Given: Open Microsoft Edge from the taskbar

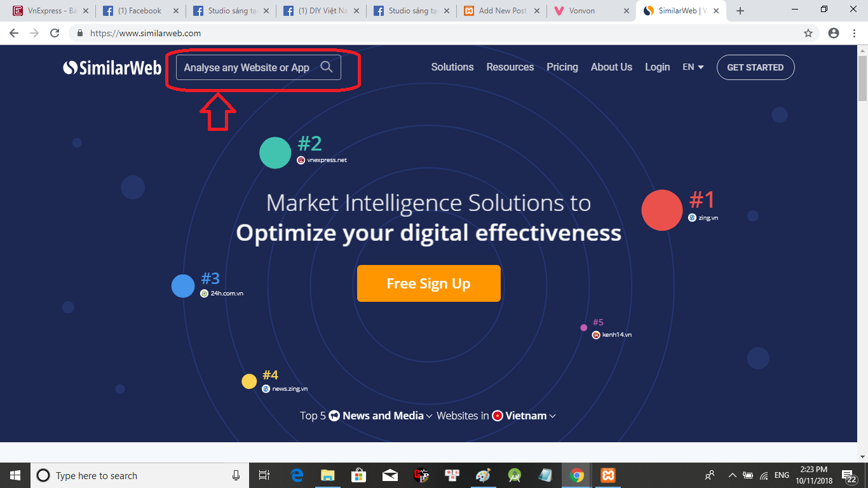Looking at the screenshot, I should (x=297, y=475).
